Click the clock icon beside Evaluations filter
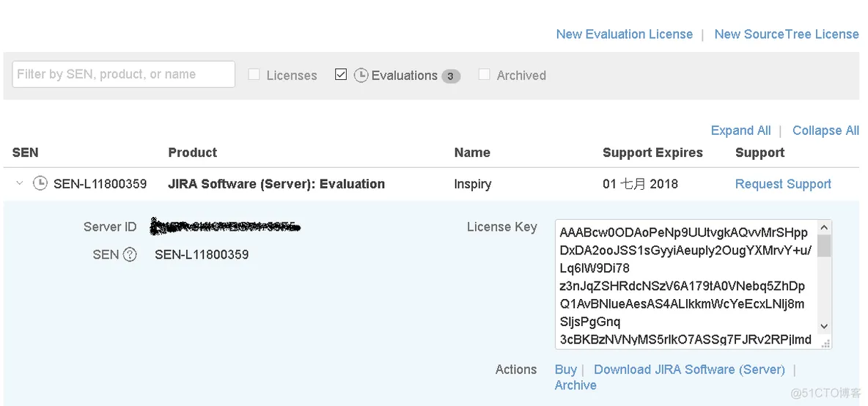Screen dimensions: 868x406 point(361,75)
